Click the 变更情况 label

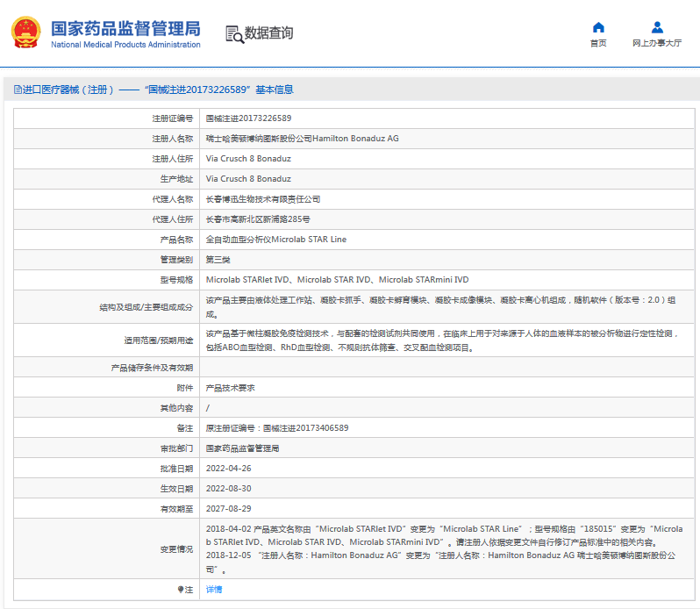pos(176,548)
